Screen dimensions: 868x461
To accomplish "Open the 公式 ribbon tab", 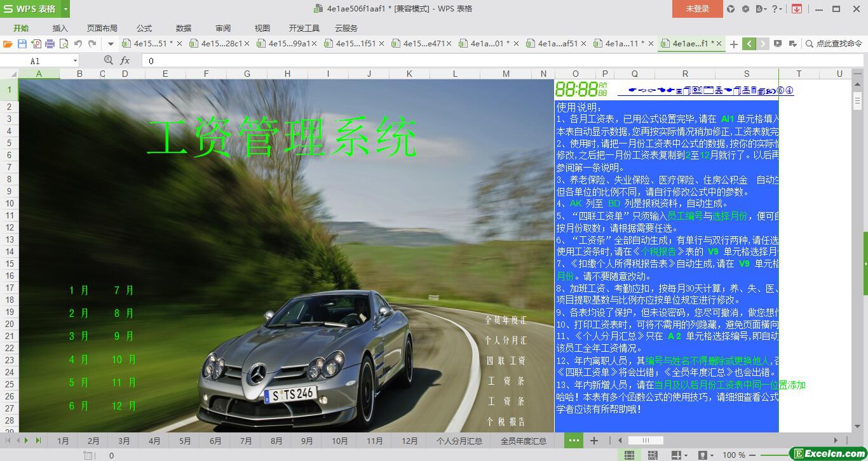I will click(x=144, y=28).
